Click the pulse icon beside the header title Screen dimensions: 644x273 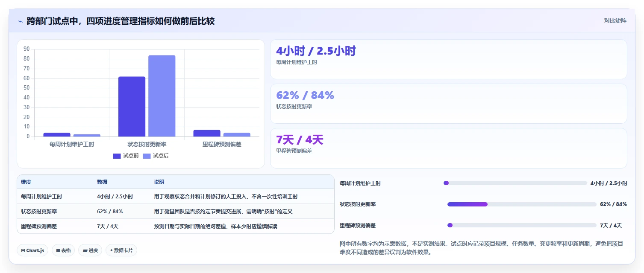pos(20,21)
